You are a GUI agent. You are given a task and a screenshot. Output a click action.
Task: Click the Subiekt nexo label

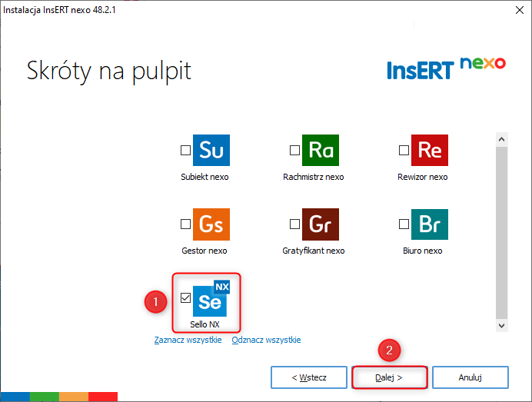(204, 177)
